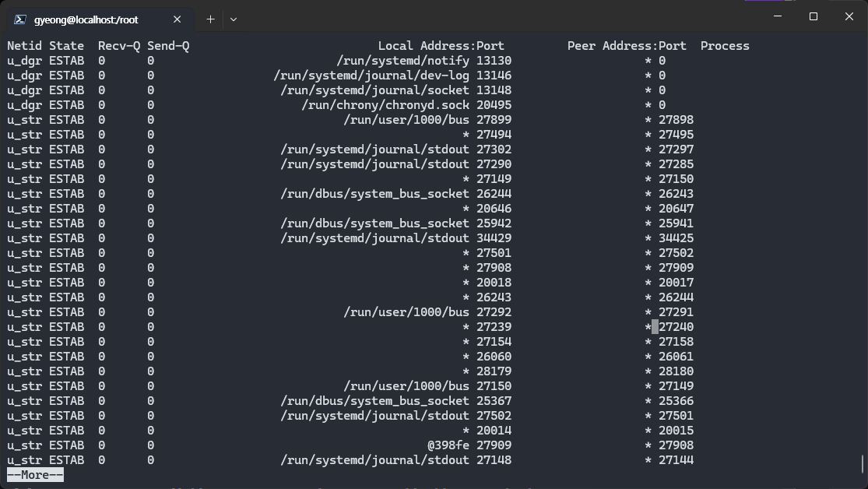Click the PowerShell icon on the terminal tab
Image resolution: width=868 pixels, height=489 pixels.
pos(20,19)
